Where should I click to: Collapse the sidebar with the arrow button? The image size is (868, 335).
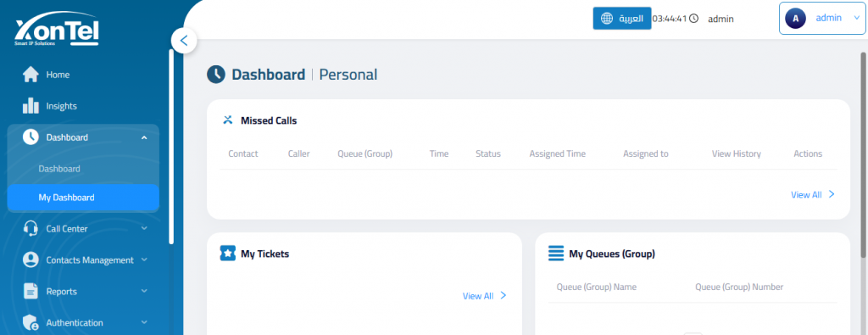click(184, 41)
